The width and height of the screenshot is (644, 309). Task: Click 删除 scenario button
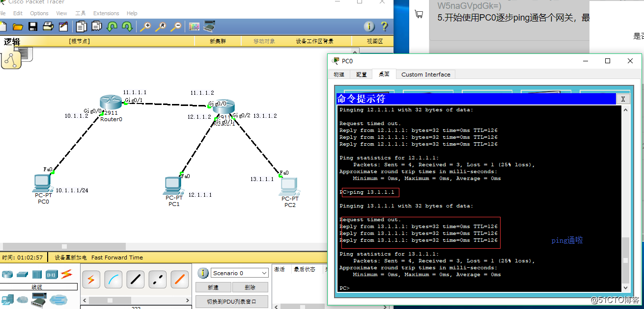click(x=250, y=287)
